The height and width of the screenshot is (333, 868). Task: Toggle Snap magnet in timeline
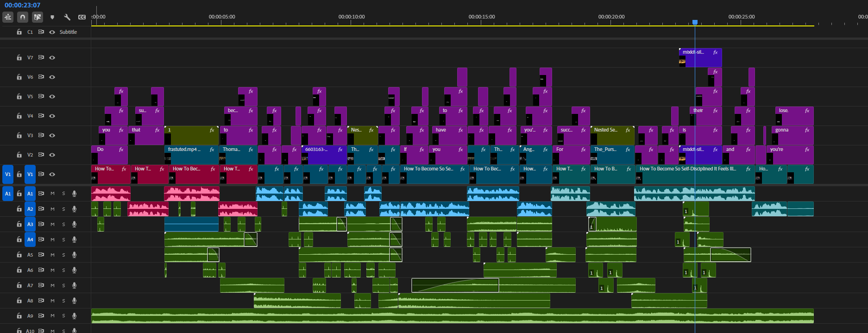pyautogui.click(x=23, y=17)
